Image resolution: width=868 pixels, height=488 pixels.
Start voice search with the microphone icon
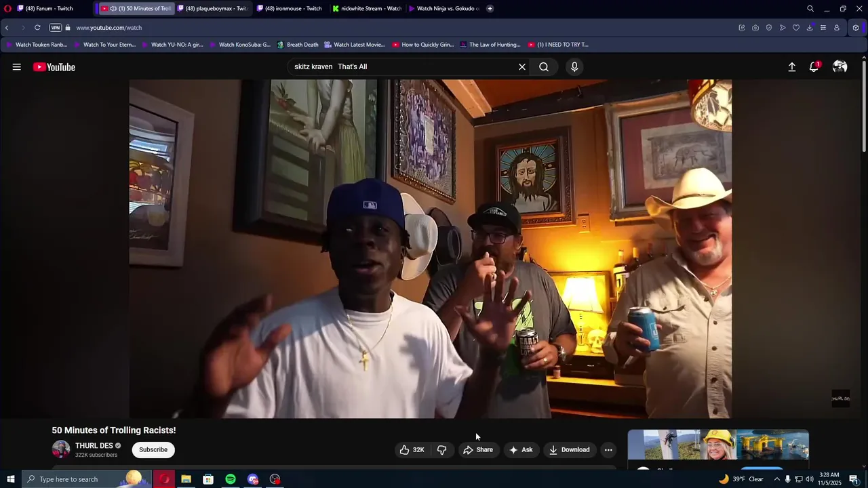(574, 67)
